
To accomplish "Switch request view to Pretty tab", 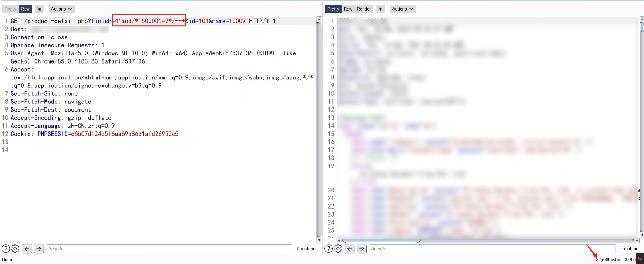I will [x=11, y=9].
